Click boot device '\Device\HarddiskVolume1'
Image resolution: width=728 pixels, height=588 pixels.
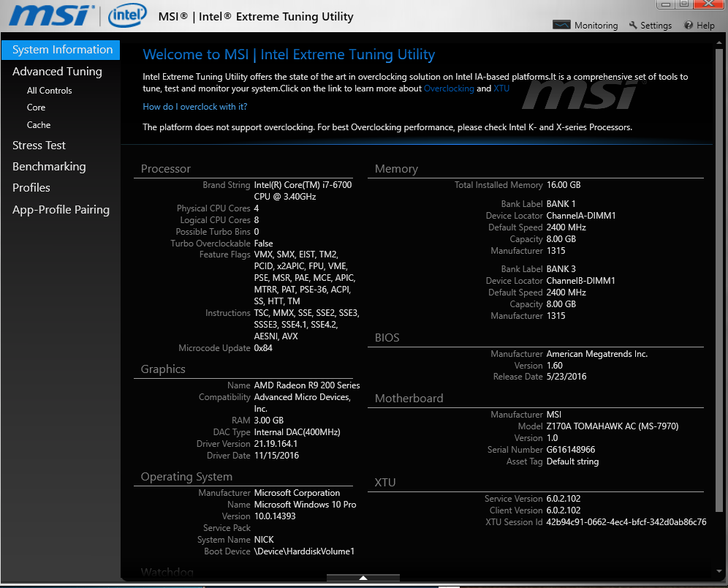[x=303, y=551]
